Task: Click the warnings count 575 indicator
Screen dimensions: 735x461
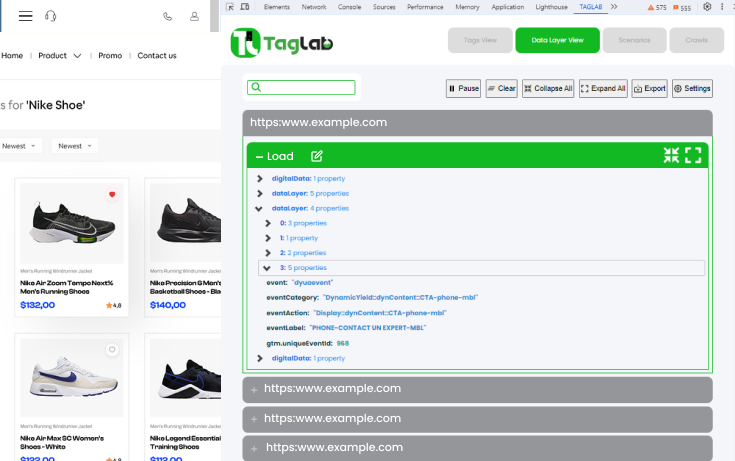Action: (x=657, y=8)
